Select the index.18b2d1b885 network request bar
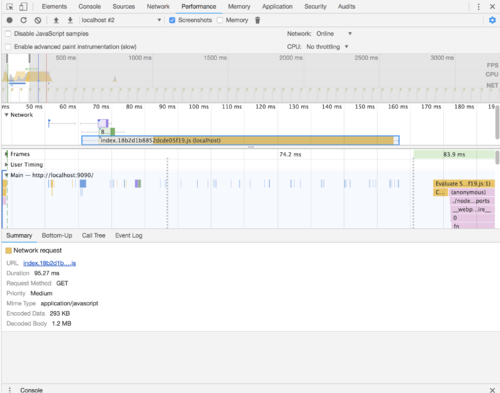The width and height of the screenshot is (500, 393). coord(240,140)
